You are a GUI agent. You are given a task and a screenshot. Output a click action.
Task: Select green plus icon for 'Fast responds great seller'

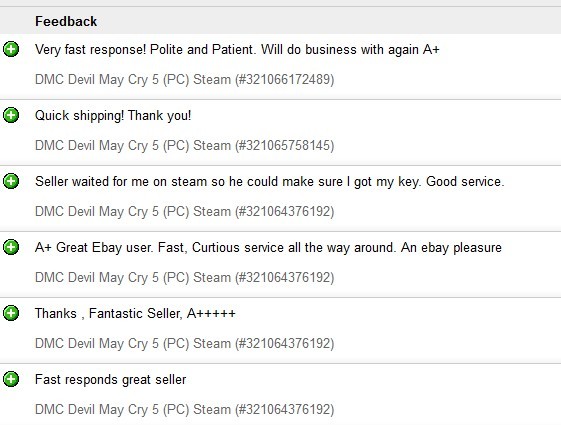(11, 379)
